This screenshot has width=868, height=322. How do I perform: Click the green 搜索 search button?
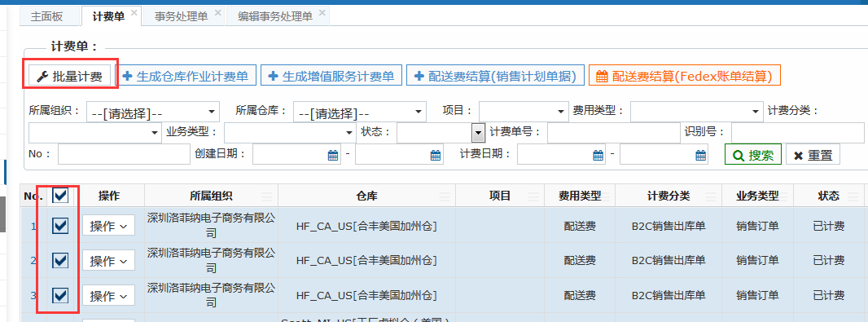753,155
